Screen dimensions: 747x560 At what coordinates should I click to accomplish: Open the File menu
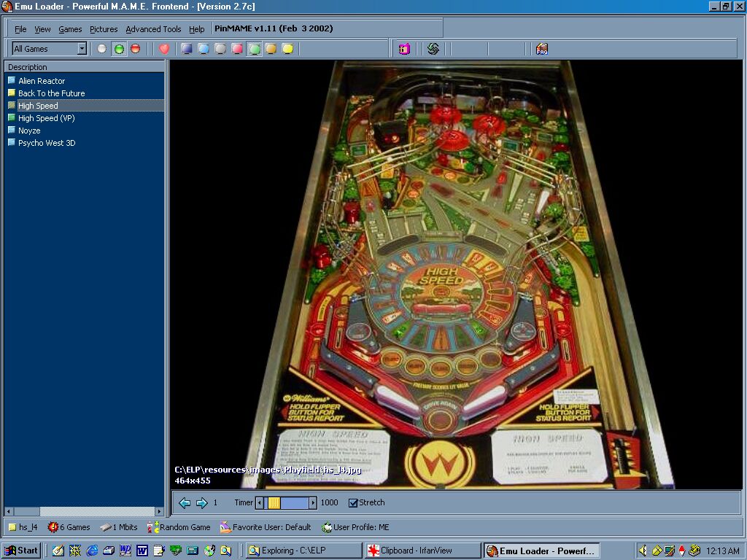[20, 29]
